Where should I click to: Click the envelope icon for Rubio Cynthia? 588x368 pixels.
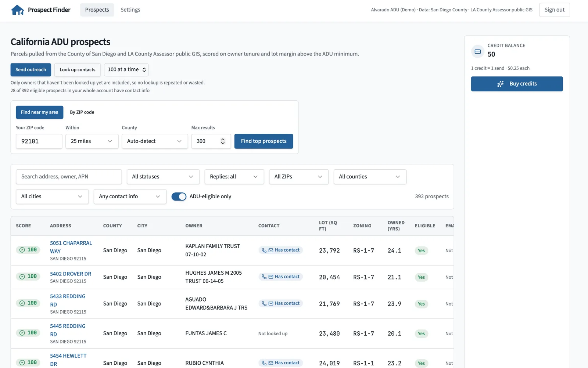click(271, 363)
